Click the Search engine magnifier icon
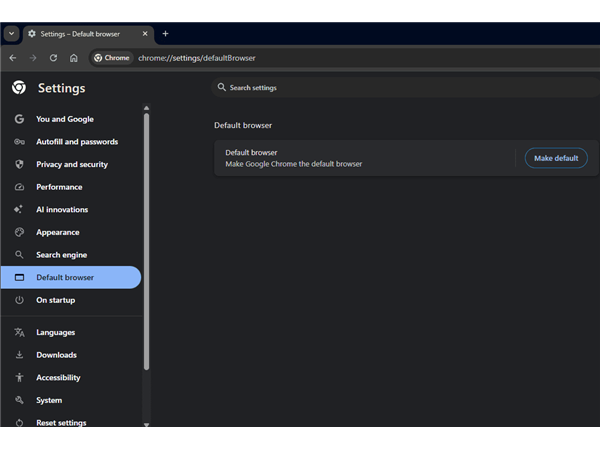Screen dimensions: 600x450 (x=19, y=255)
